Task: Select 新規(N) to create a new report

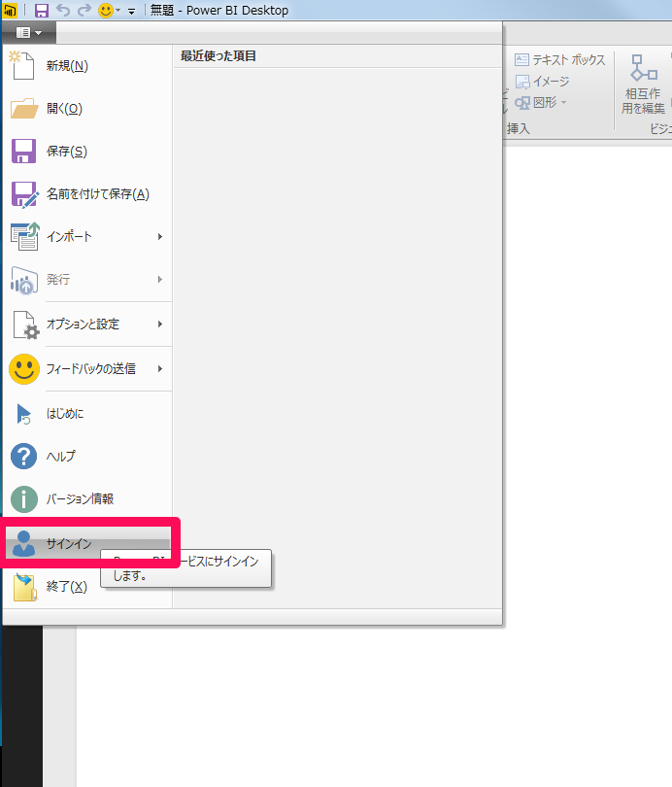Action: tap(87, 66)
